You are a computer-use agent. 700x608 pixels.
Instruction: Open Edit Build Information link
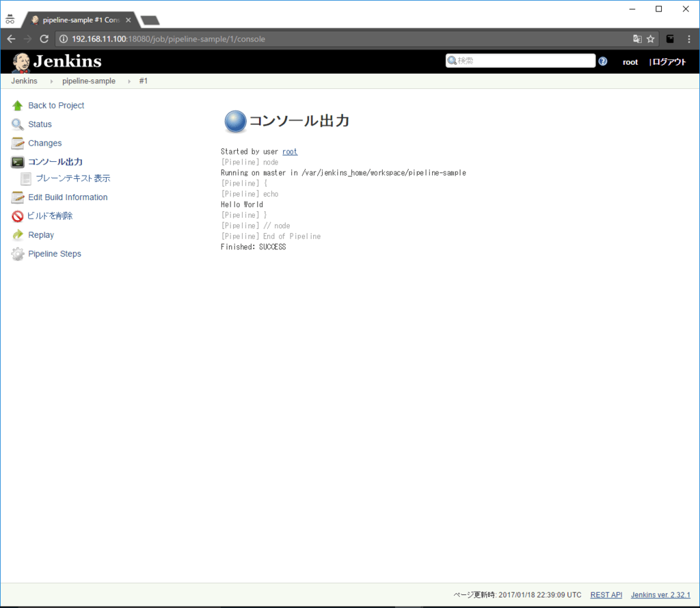68,197
